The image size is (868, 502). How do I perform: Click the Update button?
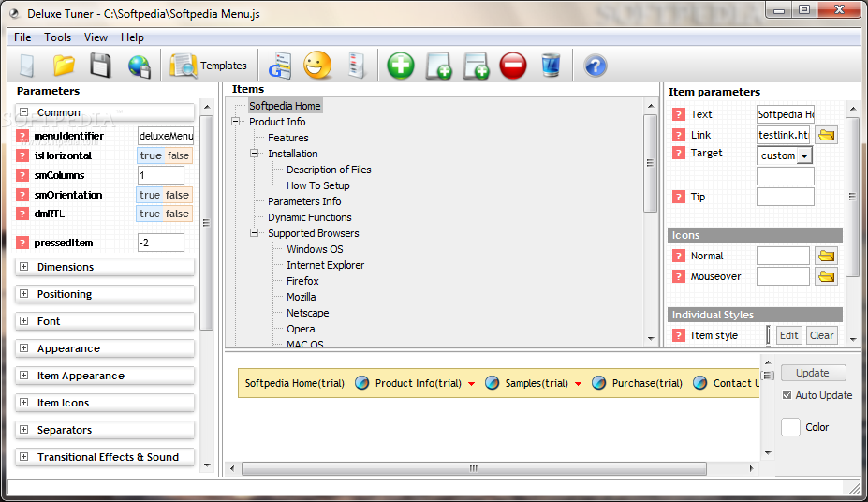pyautogui.click(x=813, y=373)
